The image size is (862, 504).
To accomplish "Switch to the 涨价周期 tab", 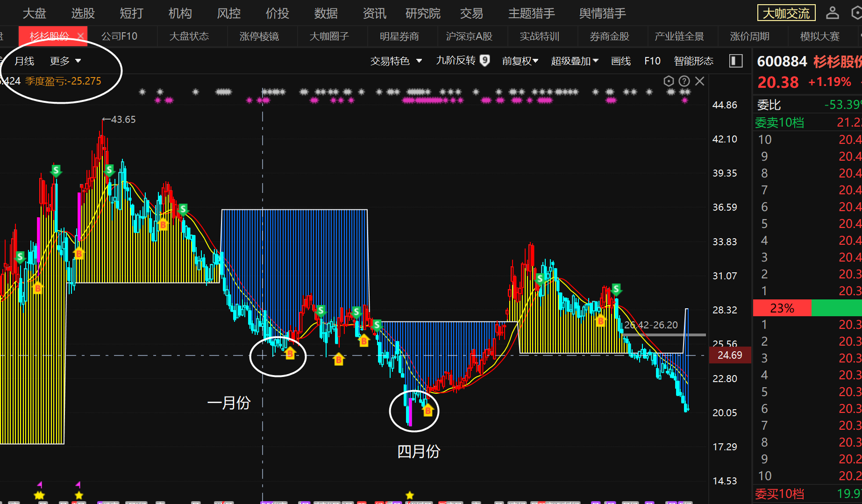I will tap(750, 36).
